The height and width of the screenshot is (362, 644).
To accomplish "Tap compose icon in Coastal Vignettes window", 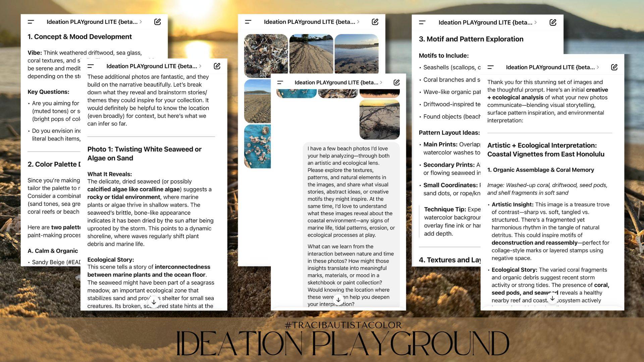I will pyautogui.click(x=614, y=67).
